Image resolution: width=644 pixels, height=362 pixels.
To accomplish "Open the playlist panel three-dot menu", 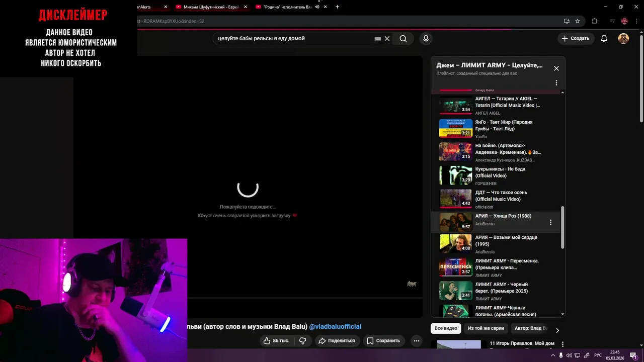I will point(556,83).
